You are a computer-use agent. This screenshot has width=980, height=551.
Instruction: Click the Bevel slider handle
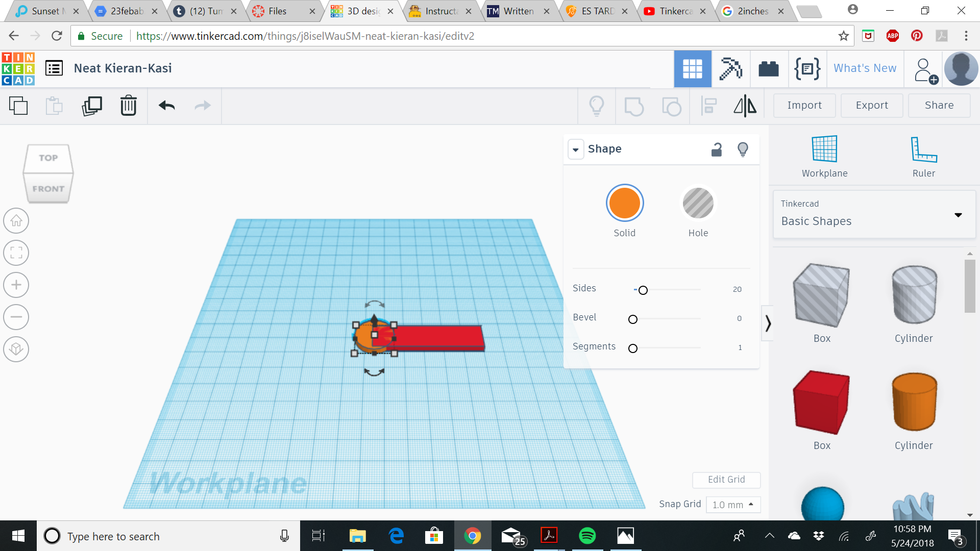pos(633,319)
